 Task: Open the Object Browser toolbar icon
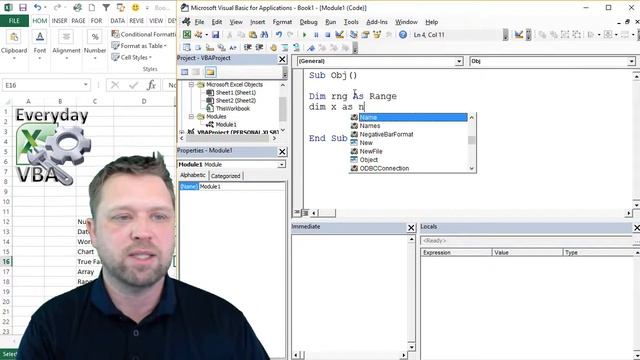tap(377, 35)
